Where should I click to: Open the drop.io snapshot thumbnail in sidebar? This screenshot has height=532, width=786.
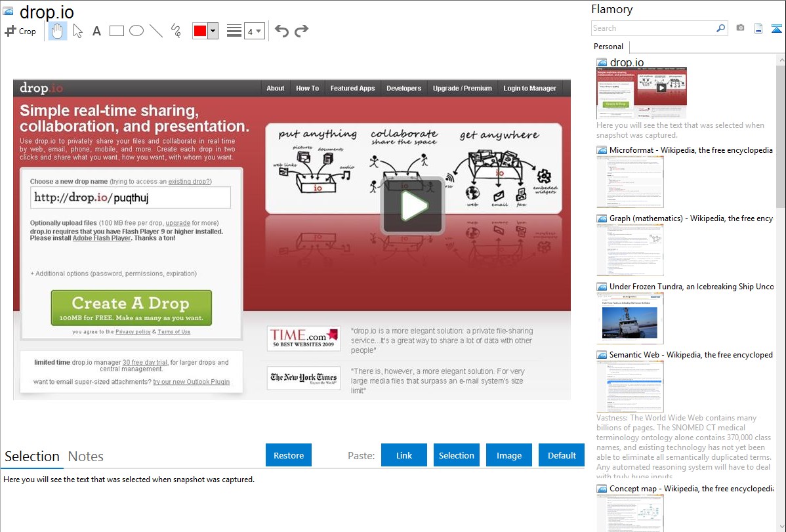pyautogui.click(x=642, y=93)
